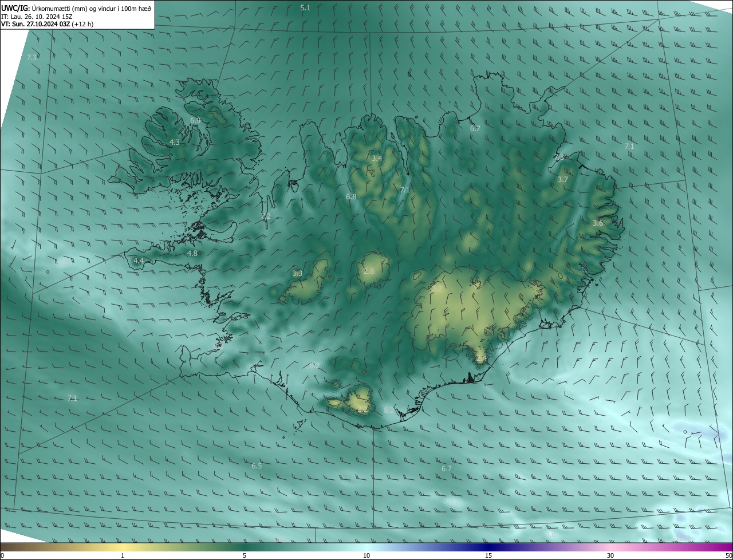Click the 15 tick on the color scale

click(x=488, y=555)
